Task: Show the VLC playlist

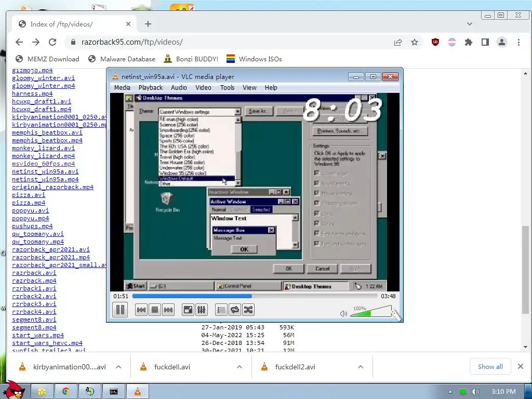Action: pyautogui.click(x=221, y=310)
